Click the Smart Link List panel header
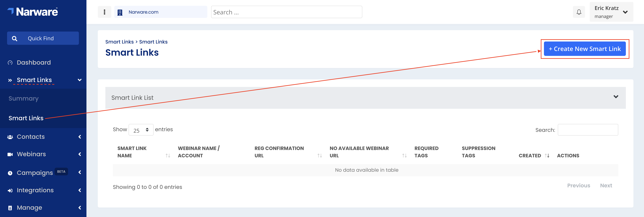The image size is (644, 217). [x=365, y=98]
